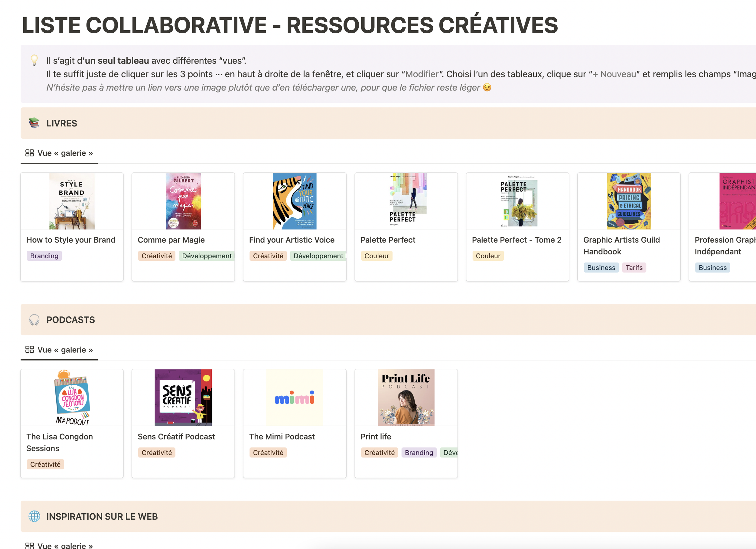Click the Print life podcast title

tap(376, 437)
